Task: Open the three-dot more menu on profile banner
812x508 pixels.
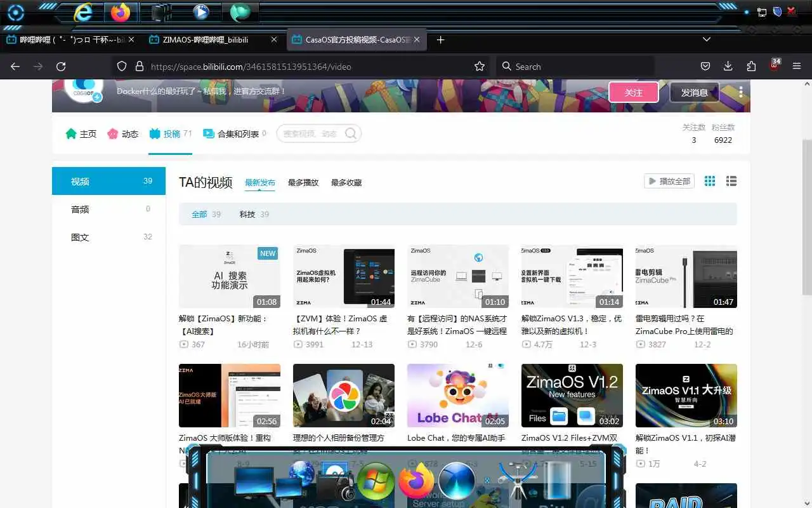Action: (740, 92)
